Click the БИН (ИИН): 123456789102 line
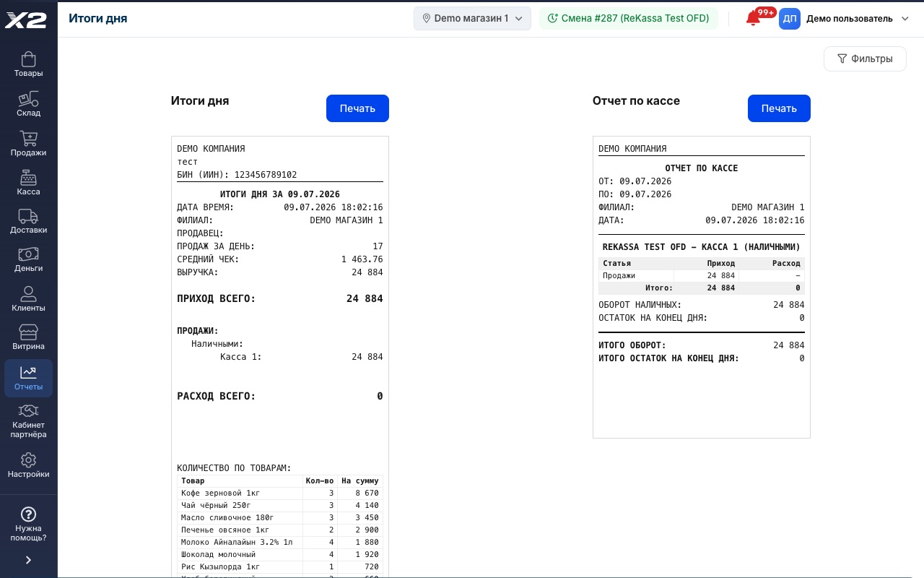 (x=237, y=175)
